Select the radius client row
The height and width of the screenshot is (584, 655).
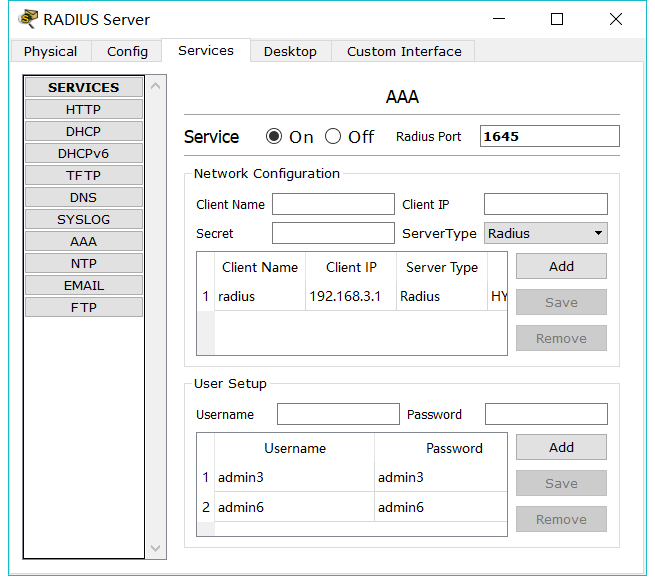click(x=260, y=297)
